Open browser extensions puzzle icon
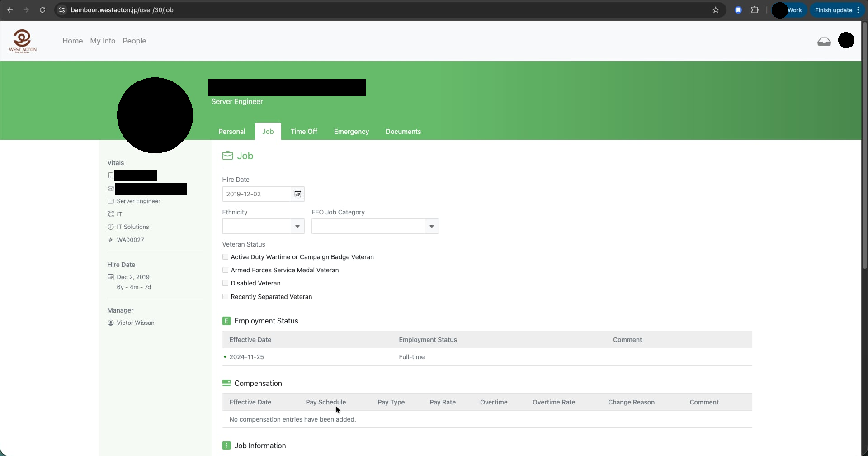Viewport: 868px width, 456px height. click(x=755, y=10)
